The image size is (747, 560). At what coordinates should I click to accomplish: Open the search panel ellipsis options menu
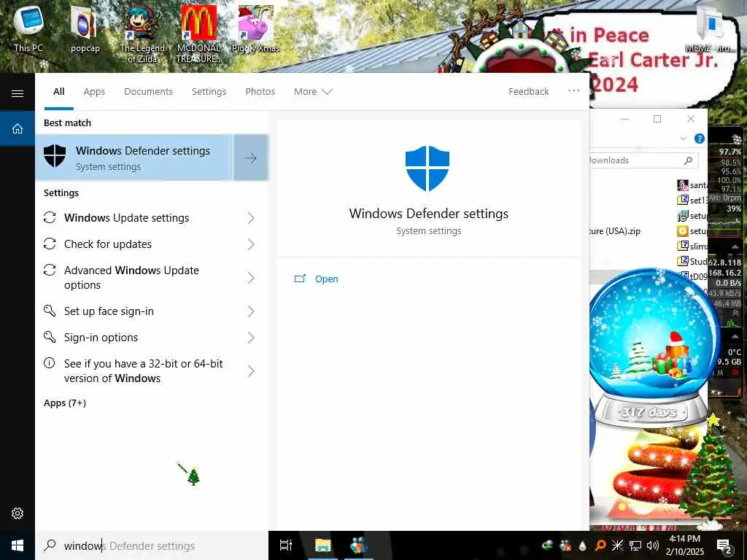573,90
